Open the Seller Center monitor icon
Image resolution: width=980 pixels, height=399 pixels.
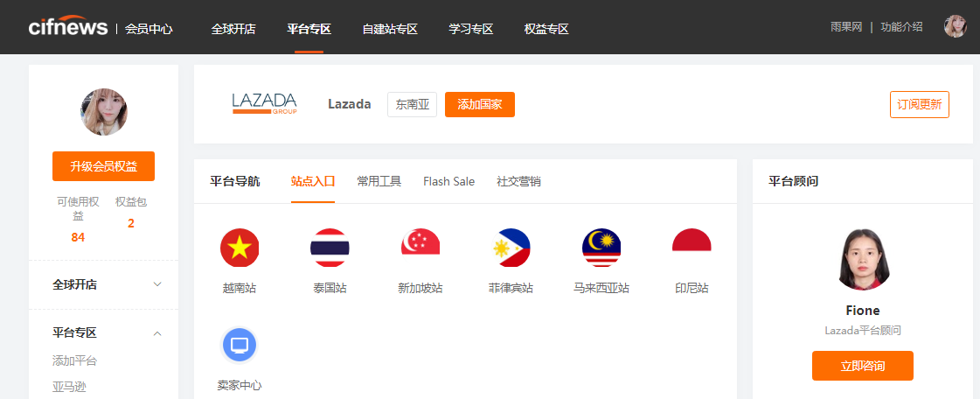click(240, 346)
